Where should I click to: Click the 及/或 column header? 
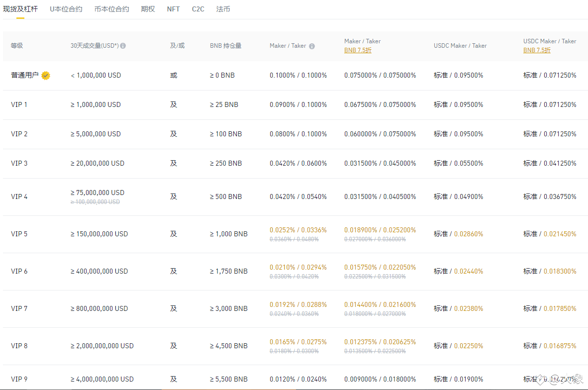click(x=178, y=46)
